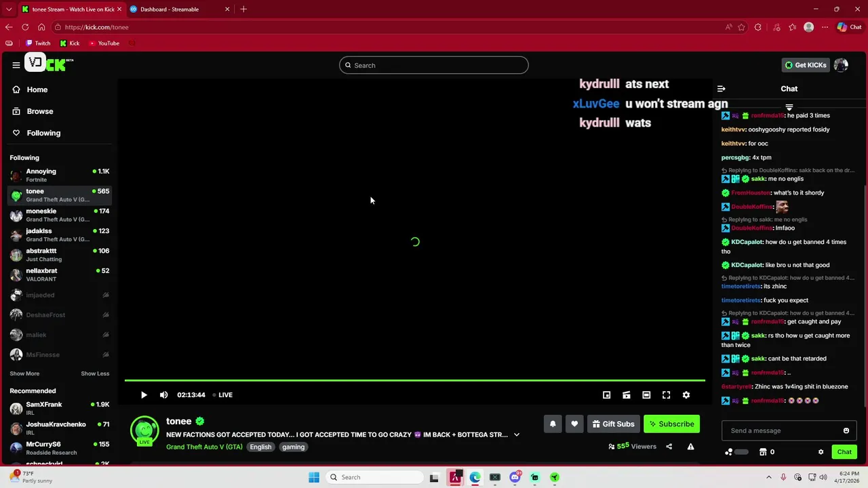Viewport: 868px width, 488px height.
Task: Open recommended channel MrCurryS6
Action: click(59, 448)
